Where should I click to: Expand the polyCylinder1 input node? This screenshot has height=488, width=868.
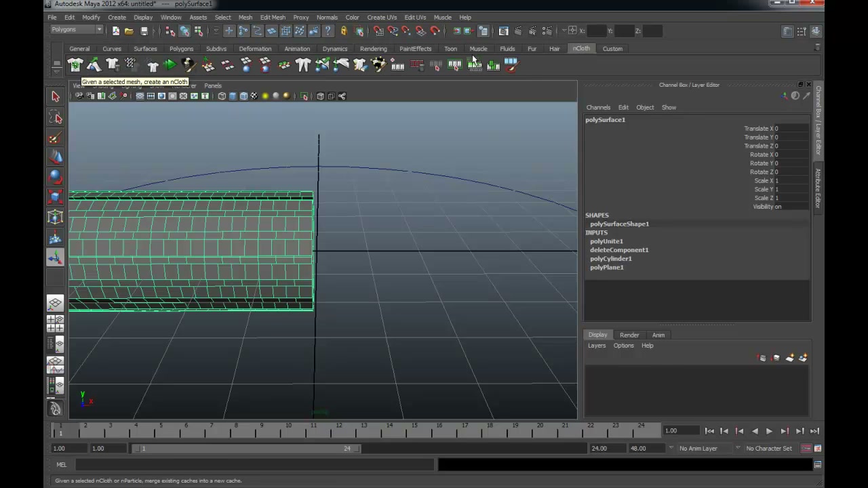click(610, 259)
